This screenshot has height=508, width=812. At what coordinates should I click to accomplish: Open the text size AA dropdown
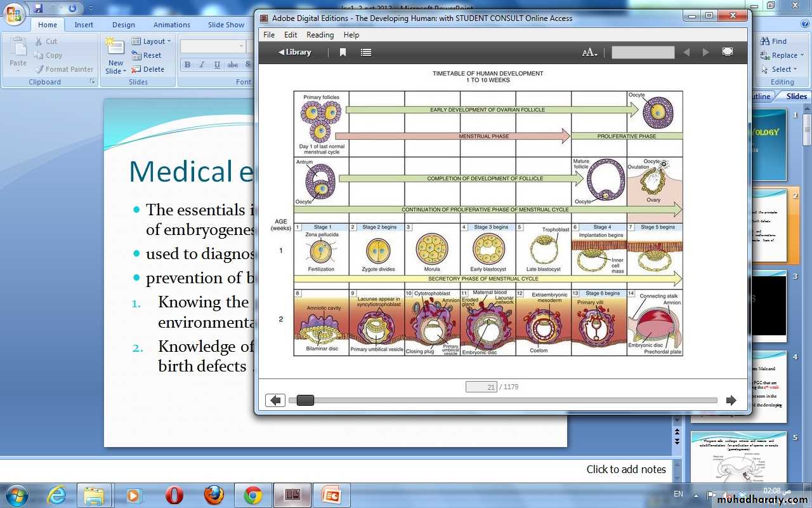pyautogui.click(x=589, y=53)
